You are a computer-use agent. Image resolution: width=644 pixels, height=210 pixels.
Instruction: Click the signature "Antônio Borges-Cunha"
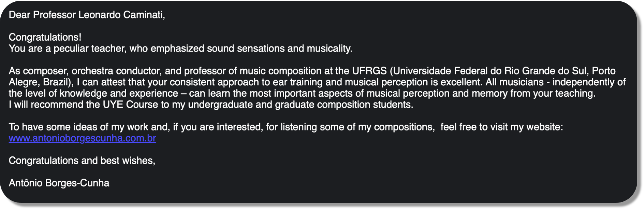[59, 183]
